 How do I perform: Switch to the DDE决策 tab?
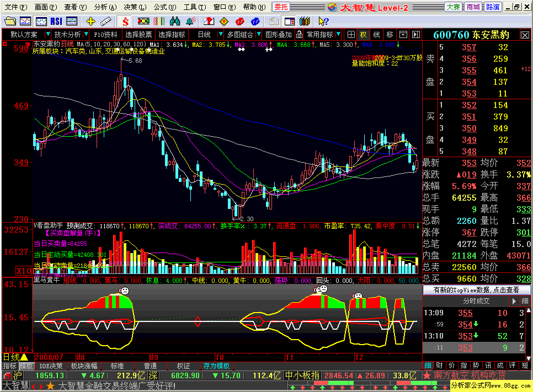(51, 366)
